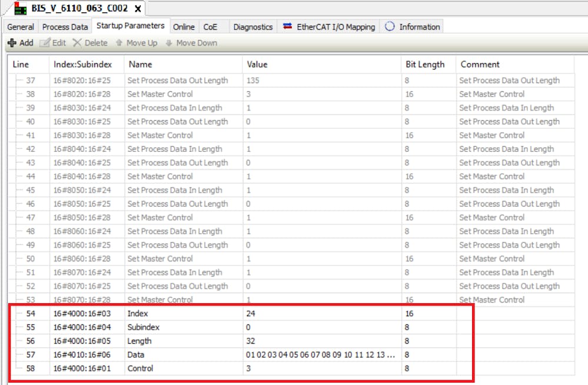Sort by Index:Subindex column header
Screen dimensions: 588x385
pyautogui.click(x=87, y=64)
